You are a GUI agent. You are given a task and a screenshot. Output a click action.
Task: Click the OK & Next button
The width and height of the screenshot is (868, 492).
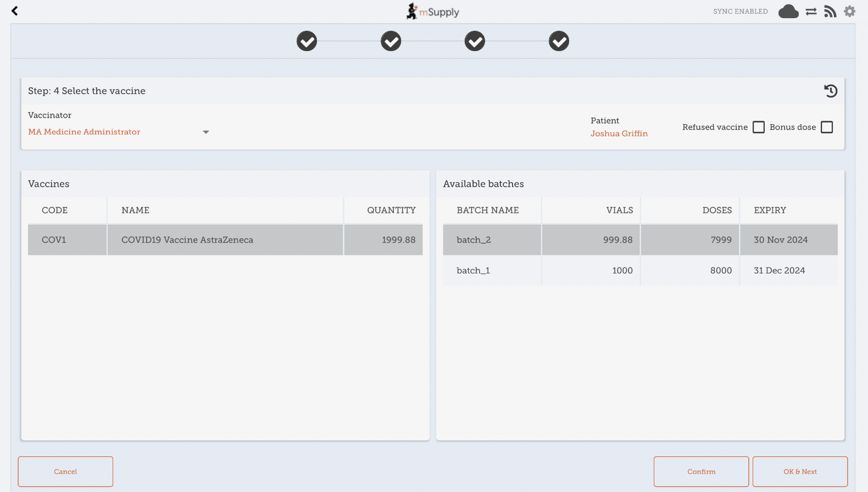(x=800, y=472)
